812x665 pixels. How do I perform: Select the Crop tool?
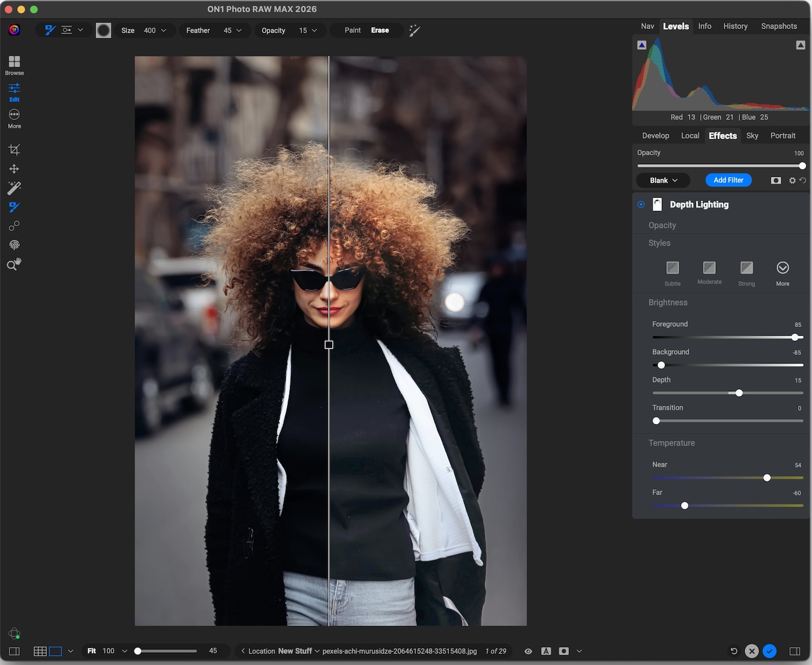click(14, 150)
